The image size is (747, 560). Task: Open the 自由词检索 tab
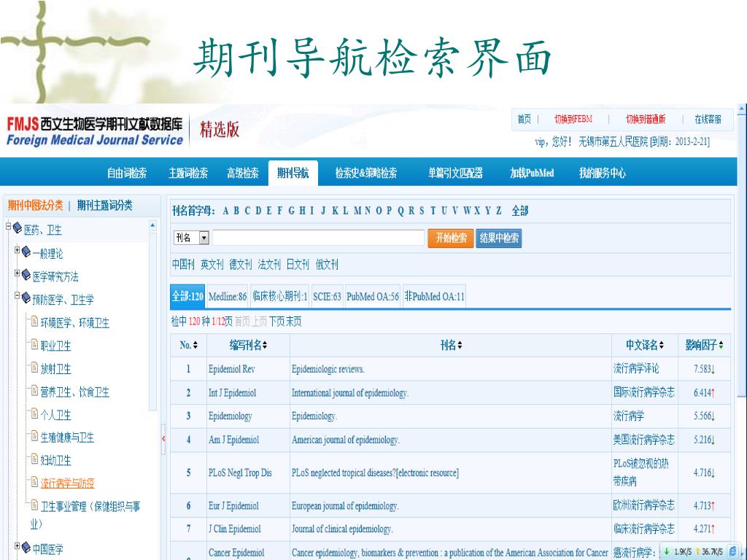coord(127,173)
